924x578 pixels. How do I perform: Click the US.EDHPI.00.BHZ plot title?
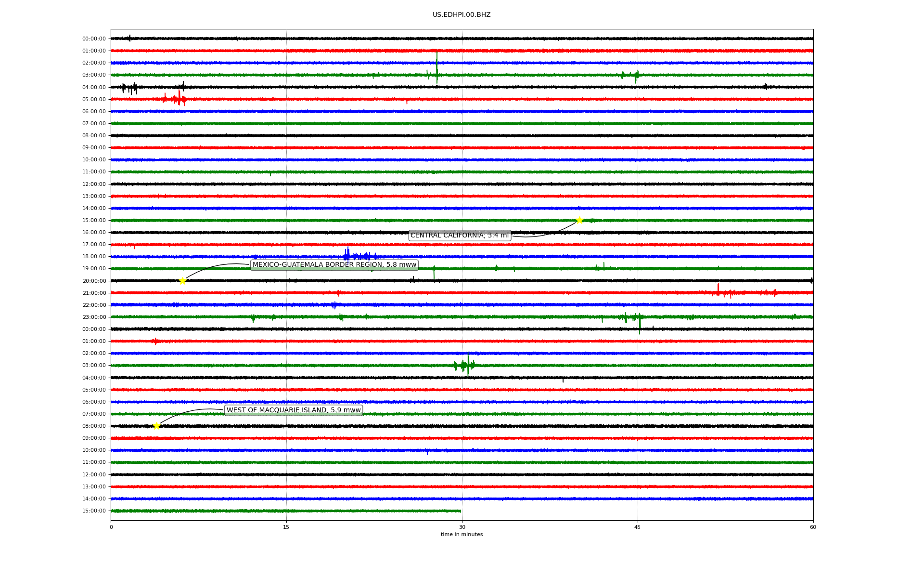[462, 15]
